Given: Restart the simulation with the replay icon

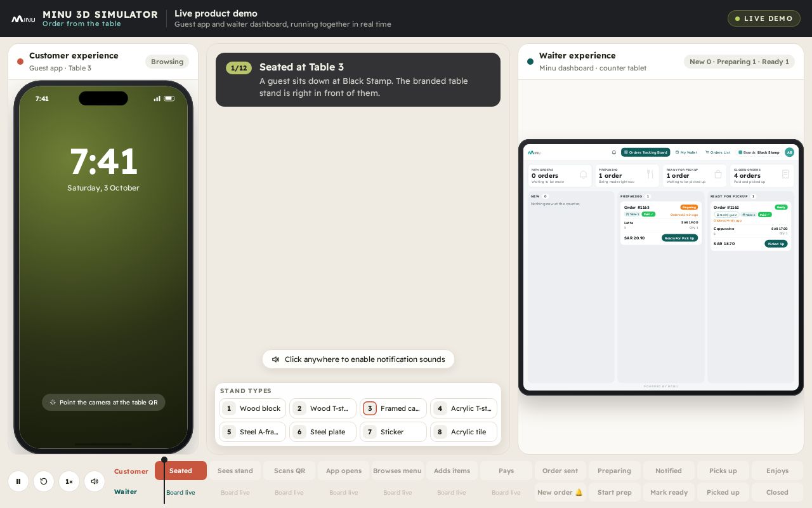Looking at the screenshot, I should coord(44,481).
